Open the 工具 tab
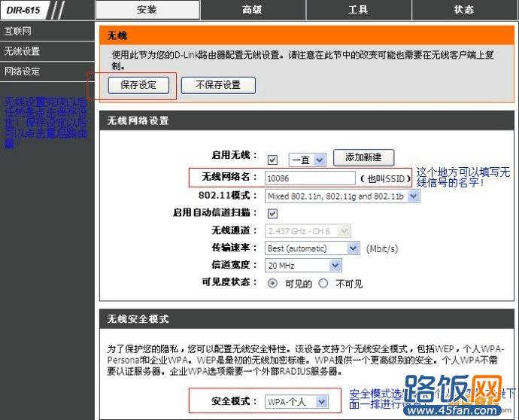Image resolution: width=519 pixels, height=420 pixels. click(x=359, y=10)
